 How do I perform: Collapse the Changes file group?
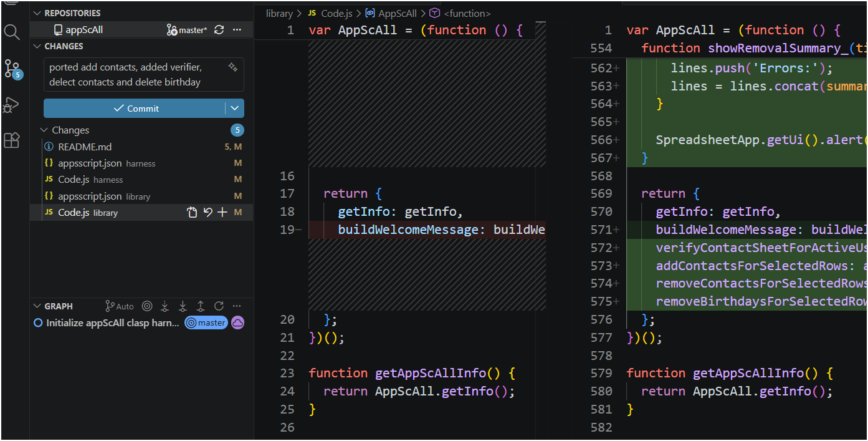(44, 130)
